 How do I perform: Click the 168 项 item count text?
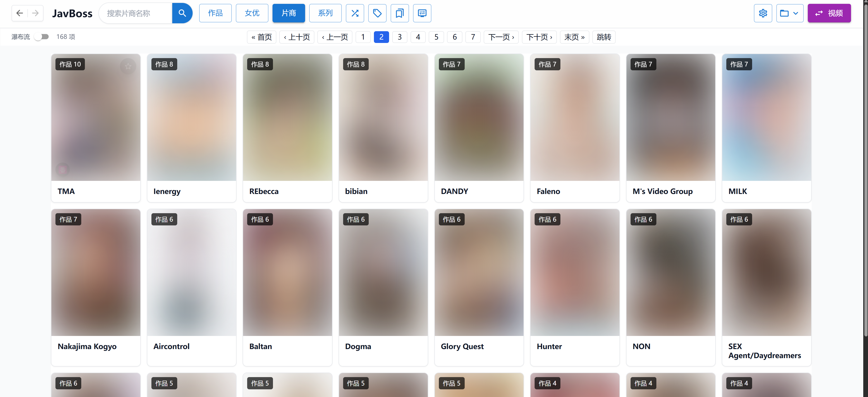pos(66,37)
